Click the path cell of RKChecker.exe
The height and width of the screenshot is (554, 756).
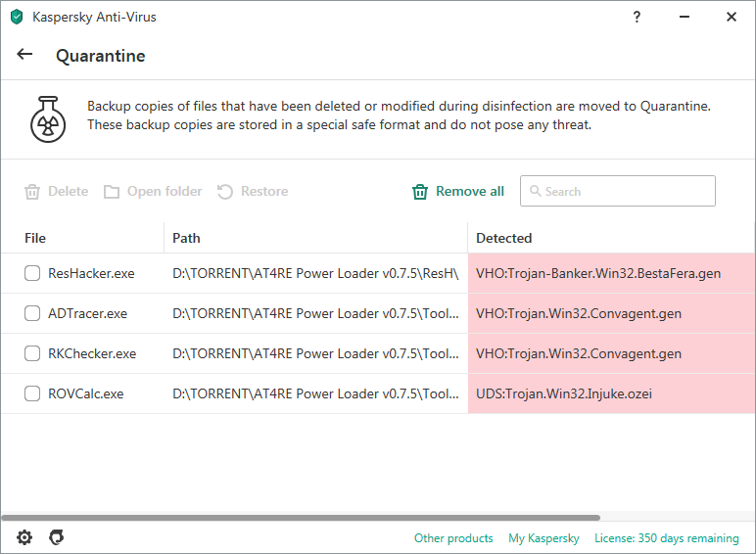(315, 353)
